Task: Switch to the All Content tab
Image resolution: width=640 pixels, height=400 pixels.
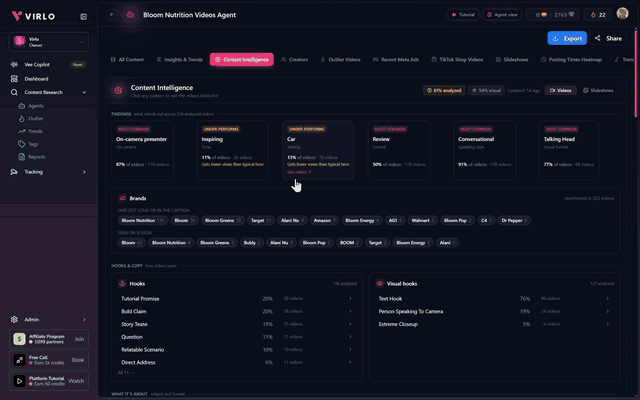Action: [x=127, y=60]
